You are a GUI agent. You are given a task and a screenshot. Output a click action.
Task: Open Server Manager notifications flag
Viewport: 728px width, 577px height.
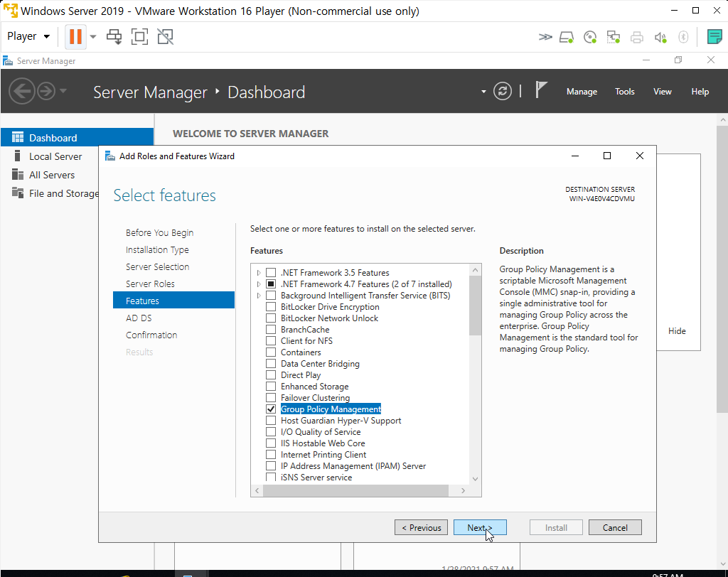pyautogui.click(x=541, y=90)
